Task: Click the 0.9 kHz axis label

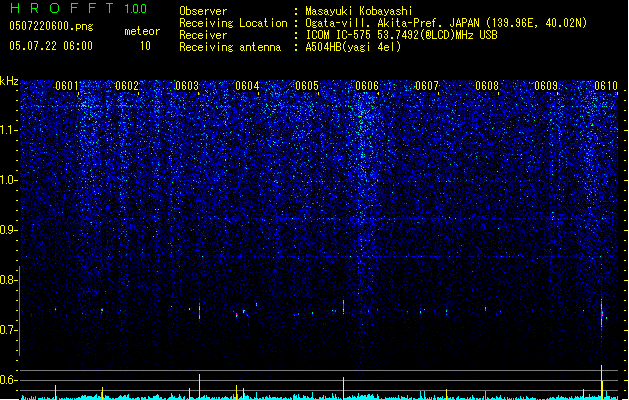Action: point(8,230)
